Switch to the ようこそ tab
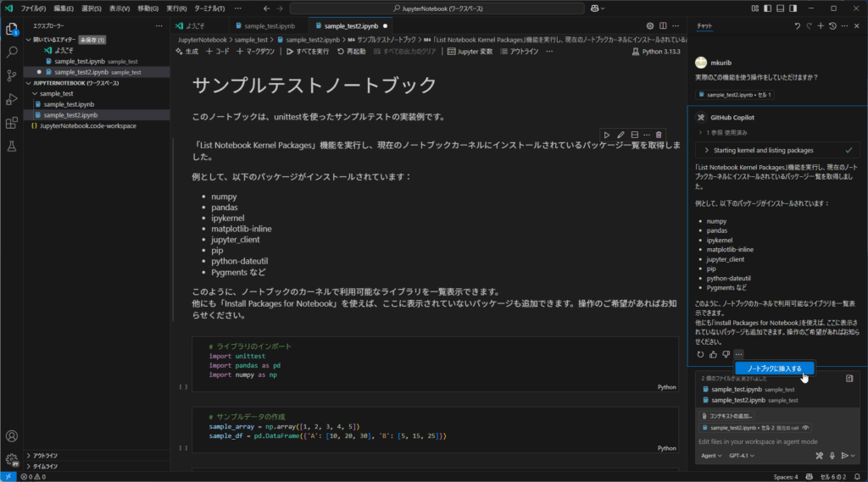 click(195, 26)
